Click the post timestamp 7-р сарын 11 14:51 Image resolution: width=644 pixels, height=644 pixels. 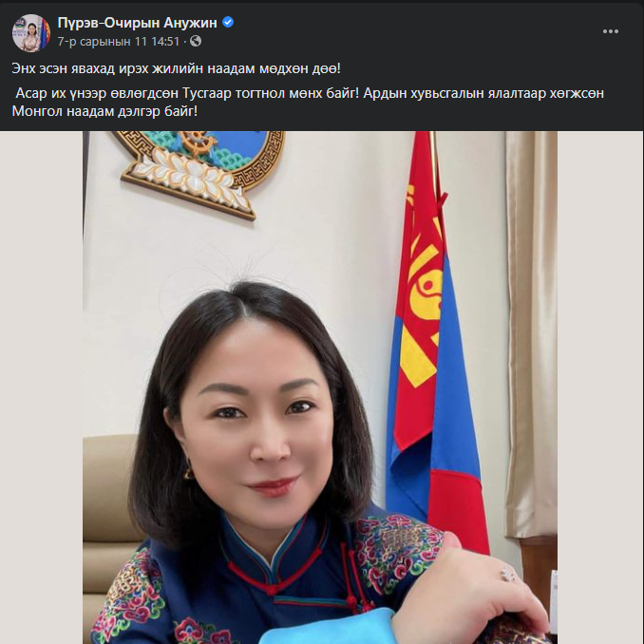tap(119, 42)
